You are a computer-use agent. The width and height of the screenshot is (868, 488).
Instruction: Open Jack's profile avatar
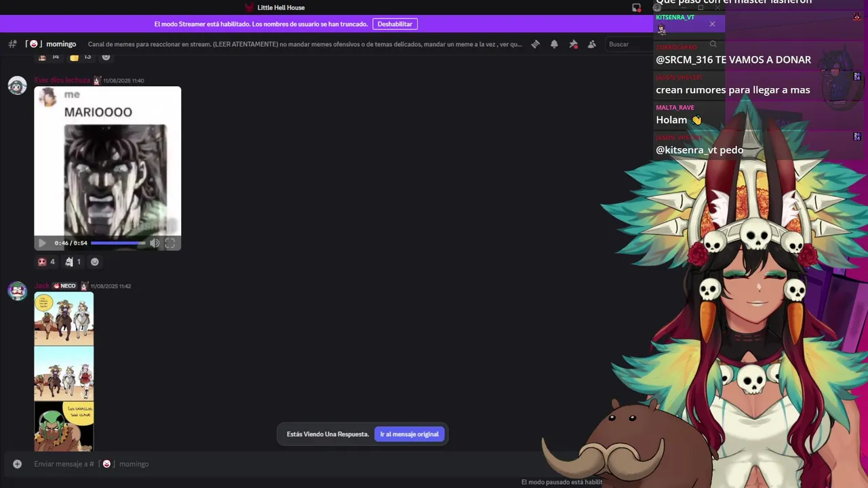pyautogui.click(x=17, y=291)
